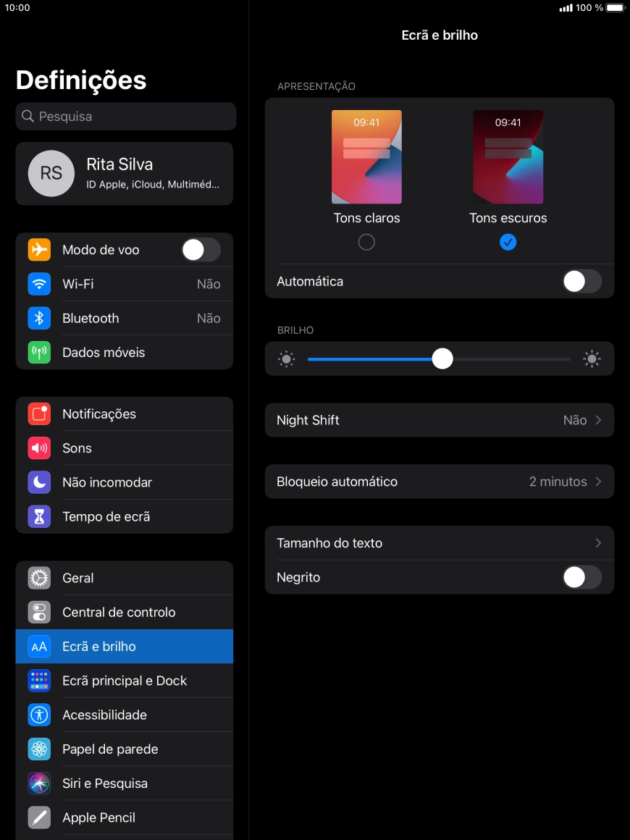The width and height of the screenshot is (630, 840).
Task: Open Sons speaker icon
Action: (x=39, y=448)
